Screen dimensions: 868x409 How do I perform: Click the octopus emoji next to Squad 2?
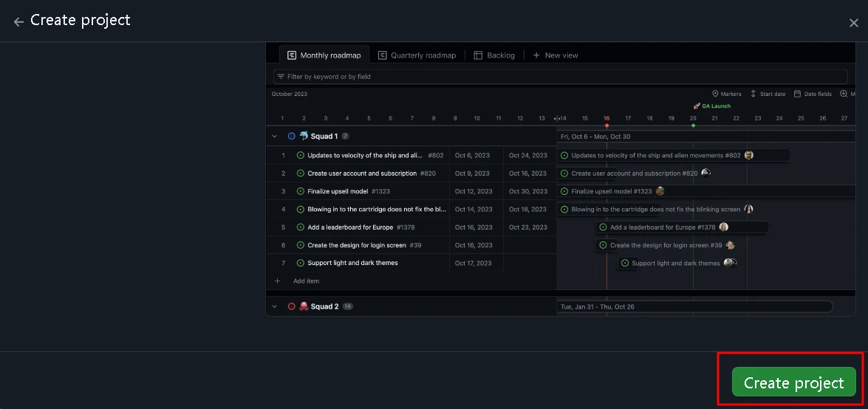pyautogui.click(x=304, y=306)
